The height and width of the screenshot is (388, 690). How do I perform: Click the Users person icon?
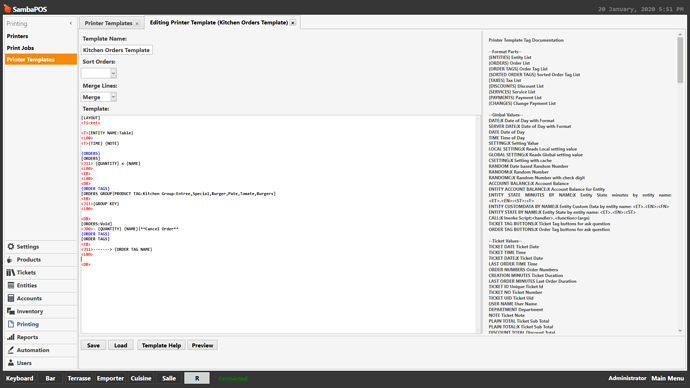click(x=11, y=363)
